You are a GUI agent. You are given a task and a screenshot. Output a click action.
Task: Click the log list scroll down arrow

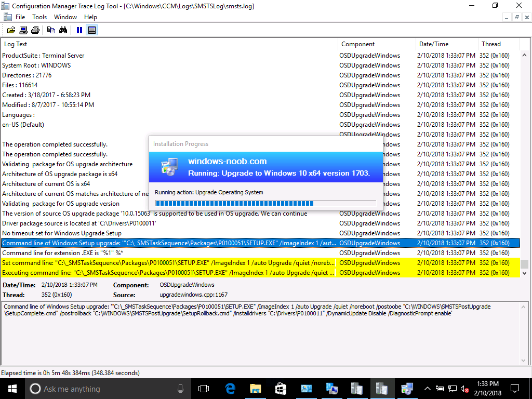pyautogui.click(x=525, y=273)
